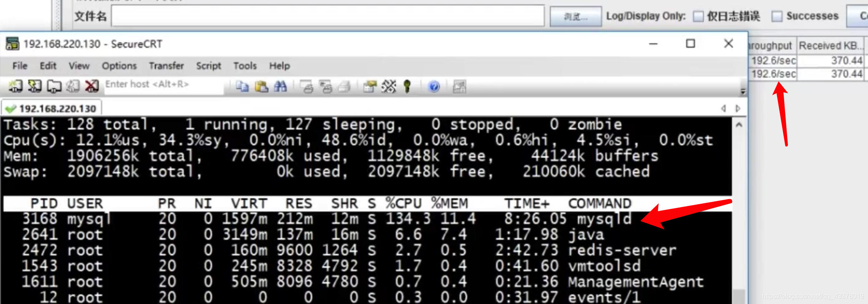868x304 pixels.
Task: Open the Help menu
Action: [x=279, y=66]
